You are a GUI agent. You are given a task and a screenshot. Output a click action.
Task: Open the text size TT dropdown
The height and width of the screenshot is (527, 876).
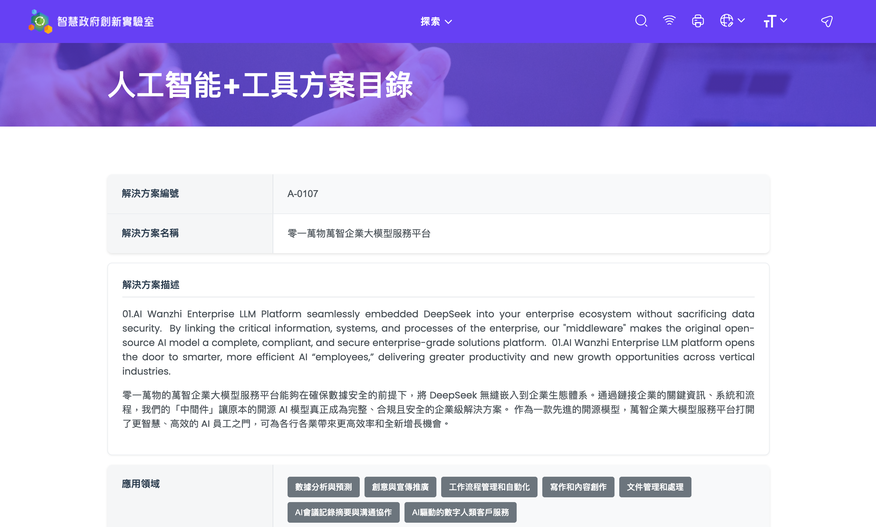pos(775,21)
